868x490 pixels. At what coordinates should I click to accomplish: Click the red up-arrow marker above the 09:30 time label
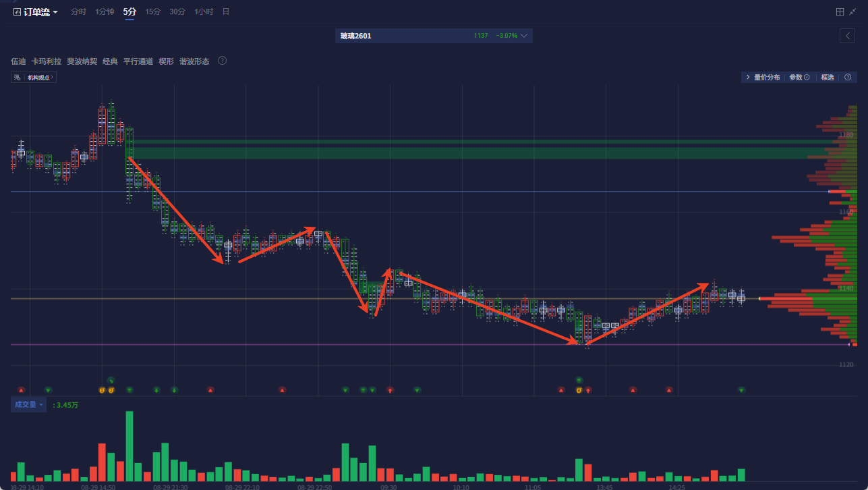click(x=390, y=390)
